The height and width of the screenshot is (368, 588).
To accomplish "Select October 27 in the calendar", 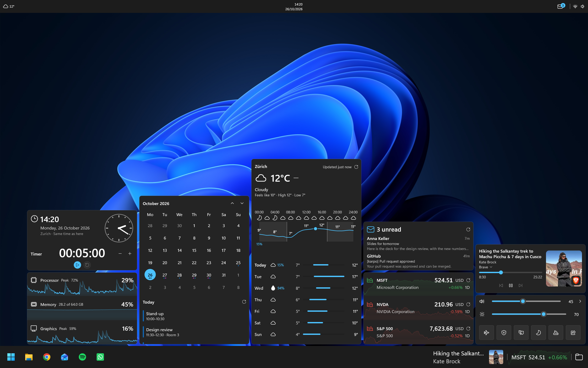I will coord(165,275).
